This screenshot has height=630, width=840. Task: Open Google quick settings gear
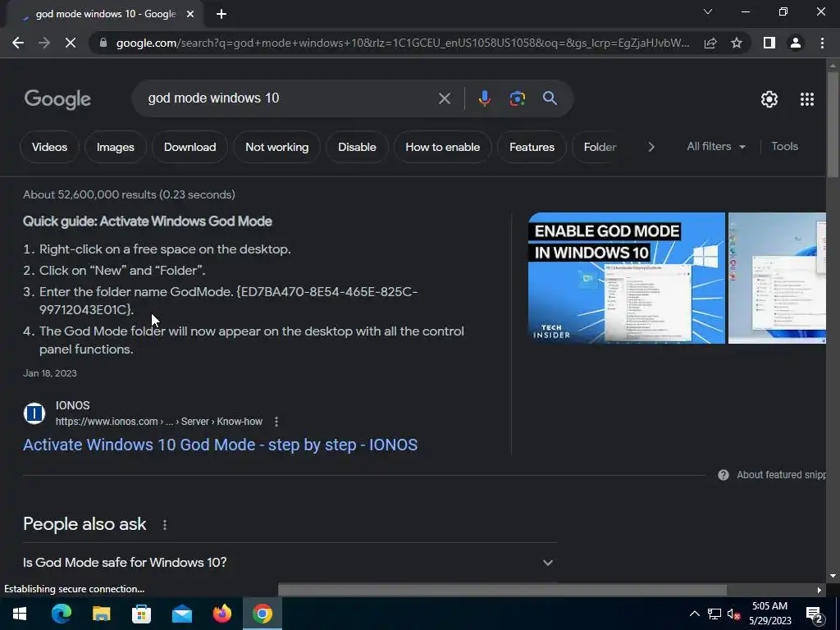pos(769,99)
